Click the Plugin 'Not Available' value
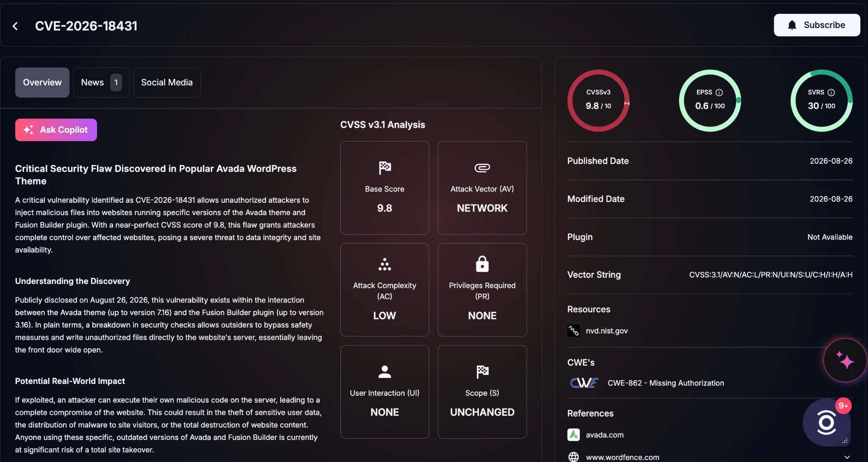868x462 pixels. 829,237
